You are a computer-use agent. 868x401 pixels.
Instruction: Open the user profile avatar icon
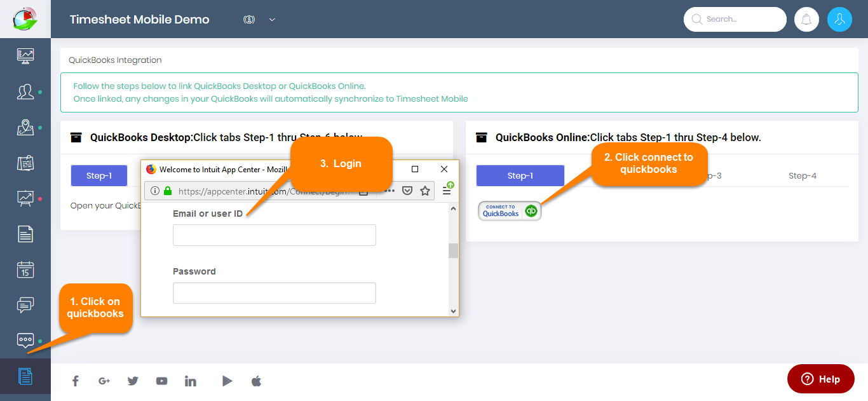[x=839, y=19]
